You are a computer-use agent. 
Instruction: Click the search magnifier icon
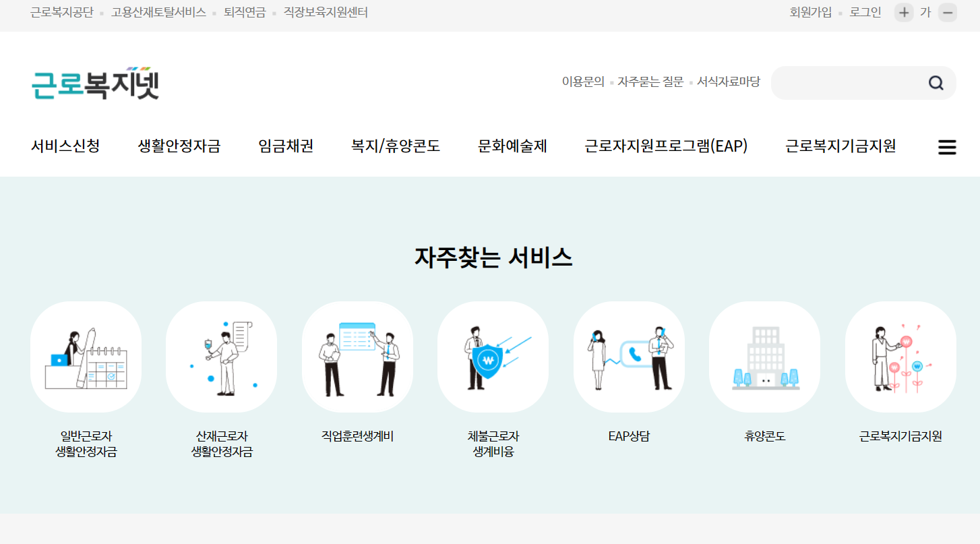point(936,82)
